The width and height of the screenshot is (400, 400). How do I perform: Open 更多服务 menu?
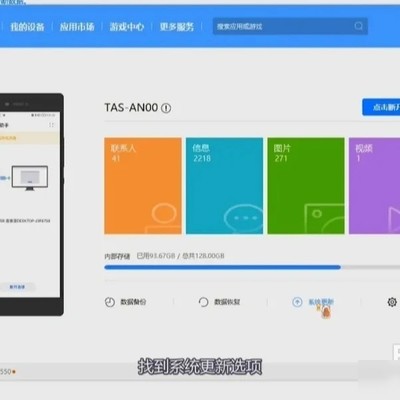[177, 27]
